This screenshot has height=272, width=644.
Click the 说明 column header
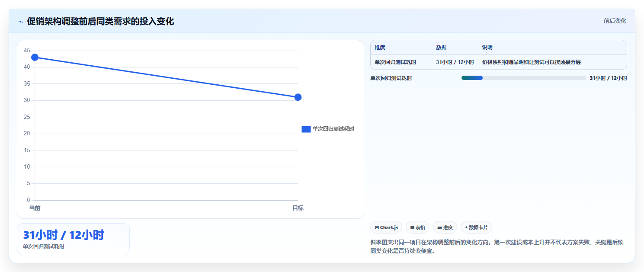487,48
